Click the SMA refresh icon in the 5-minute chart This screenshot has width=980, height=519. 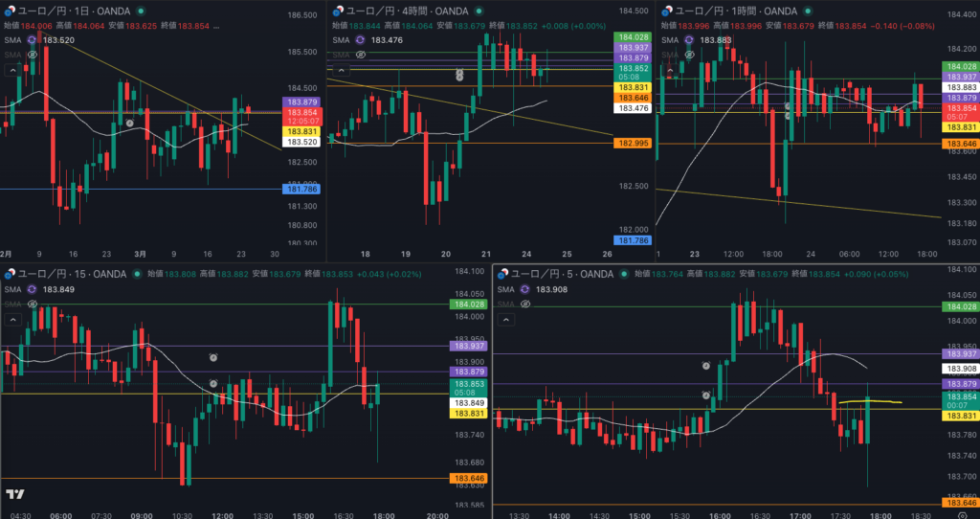pos(524,289)
